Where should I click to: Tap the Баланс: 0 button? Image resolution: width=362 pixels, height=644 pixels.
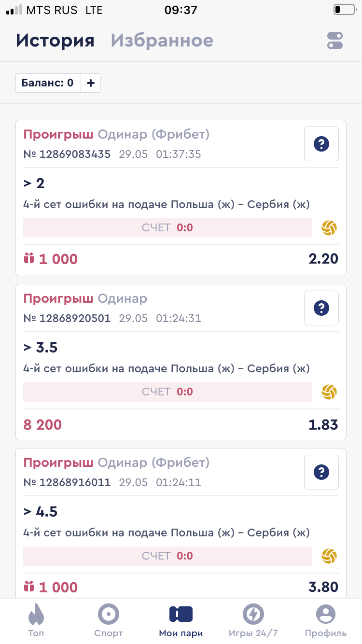click(47, 83)
